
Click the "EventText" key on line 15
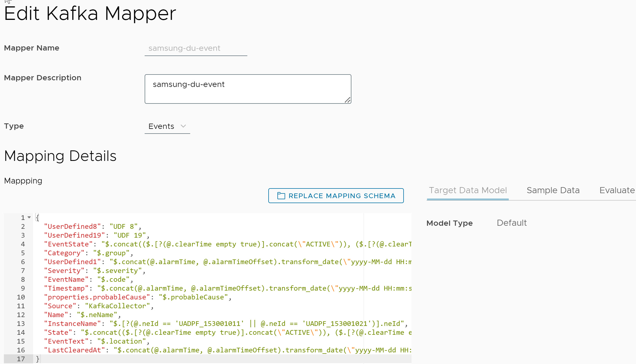[x=67, y=341]
